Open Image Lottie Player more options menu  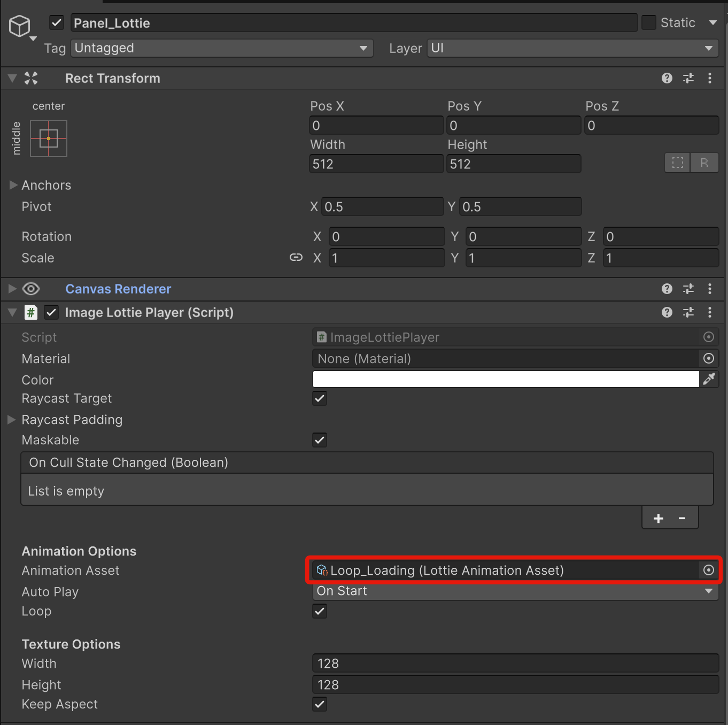(x=710, y=312)
